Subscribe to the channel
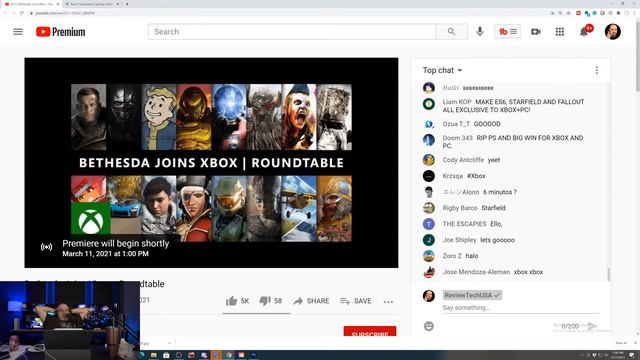640x360 pixels. 370,332
